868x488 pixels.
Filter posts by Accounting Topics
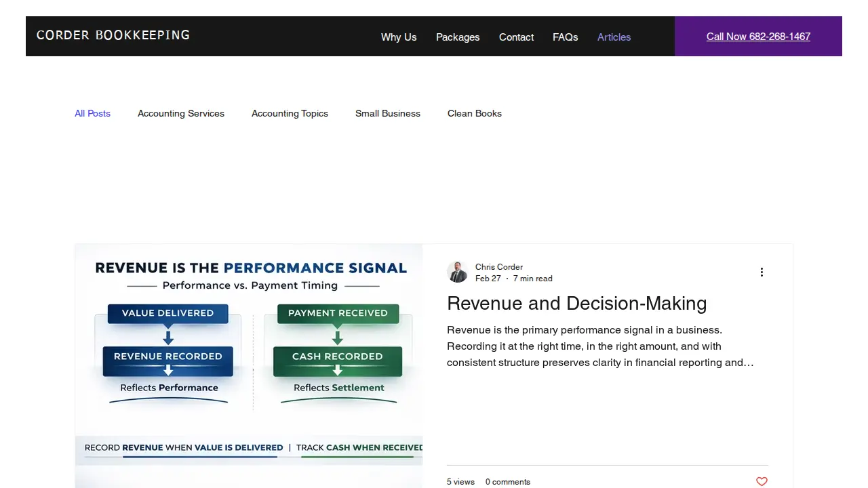point(290,113)
